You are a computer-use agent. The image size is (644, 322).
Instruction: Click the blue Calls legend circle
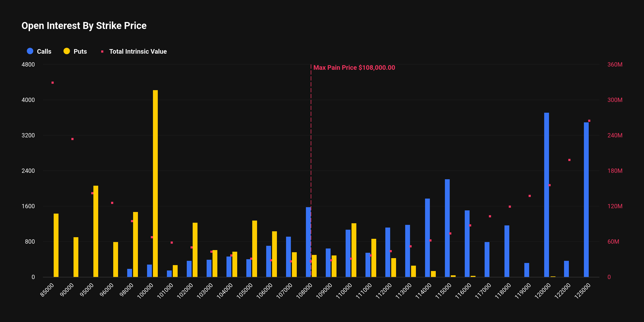pyautogui.click(x=30, y=51)
